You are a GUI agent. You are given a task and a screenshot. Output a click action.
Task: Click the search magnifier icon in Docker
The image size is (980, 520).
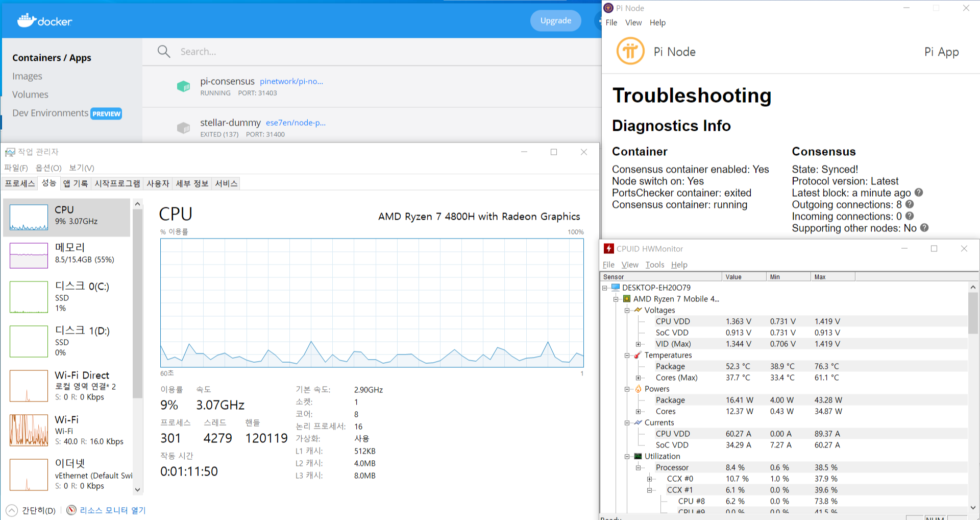[x=164, y=51]
